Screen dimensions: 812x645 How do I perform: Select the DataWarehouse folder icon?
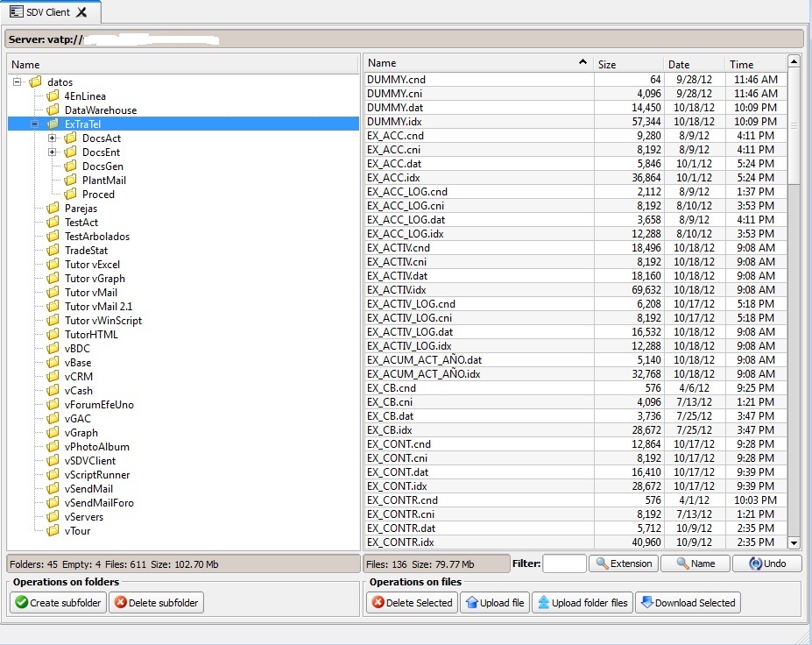point(53,110)
